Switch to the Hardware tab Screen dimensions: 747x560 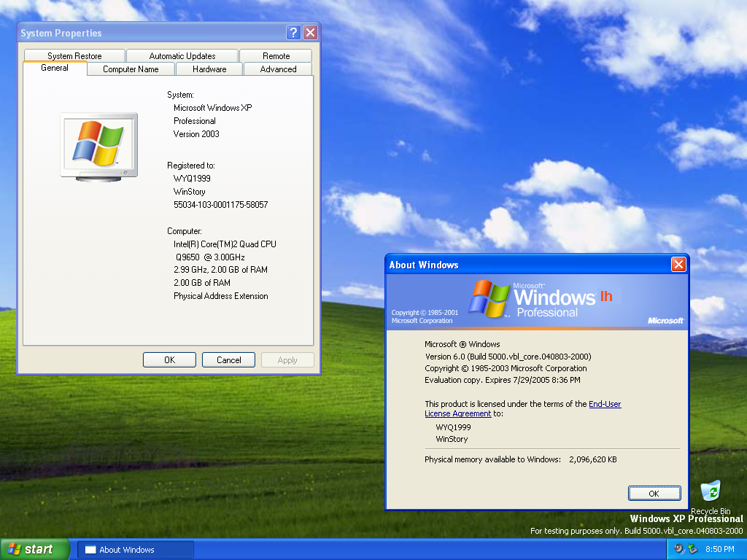pyautogui.click(x=209, y=69)
